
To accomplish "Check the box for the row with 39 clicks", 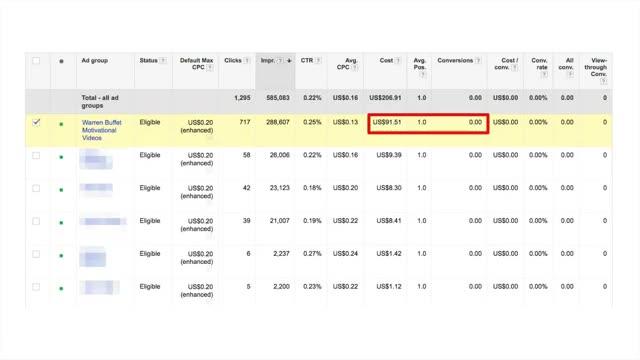I will tap(36, 221).
